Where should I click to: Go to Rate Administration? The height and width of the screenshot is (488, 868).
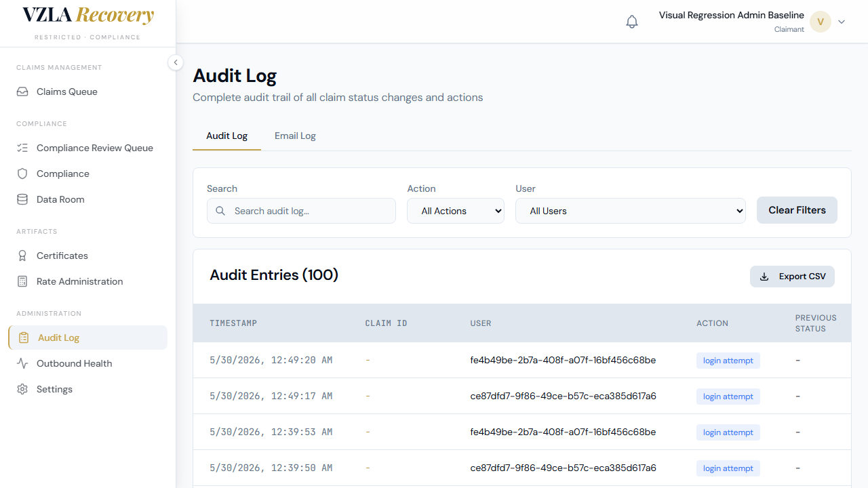(88, 281)
